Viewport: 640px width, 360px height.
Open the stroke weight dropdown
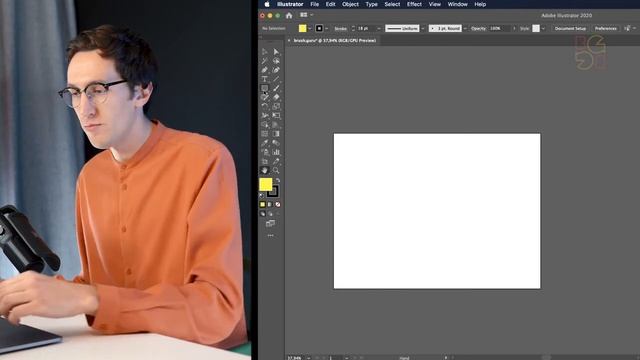coord(379,29)
